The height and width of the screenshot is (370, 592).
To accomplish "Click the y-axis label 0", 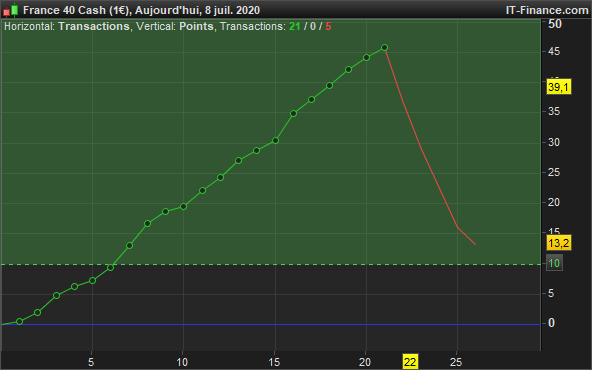I will tap(551, 323).
